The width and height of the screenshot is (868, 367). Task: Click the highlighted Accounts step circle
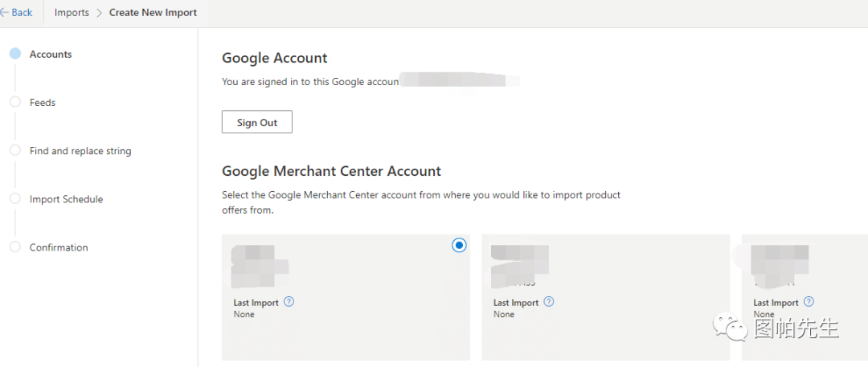(x=14, y=54)
